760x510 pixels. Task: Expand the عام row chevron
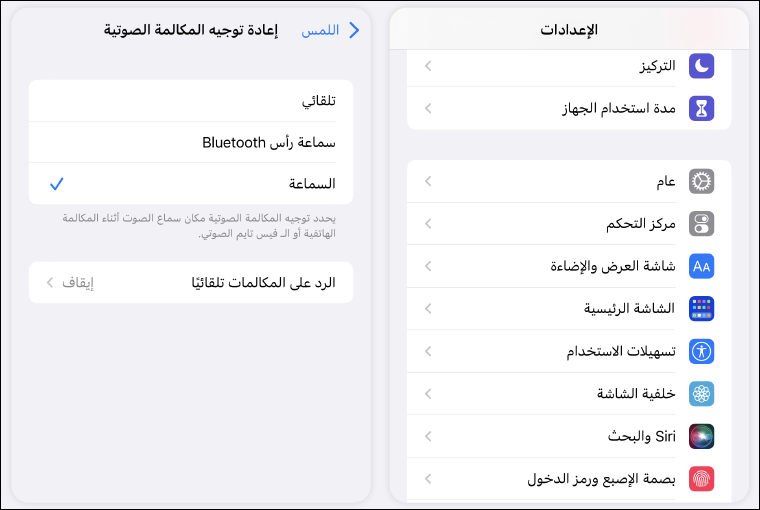[428, 181]
